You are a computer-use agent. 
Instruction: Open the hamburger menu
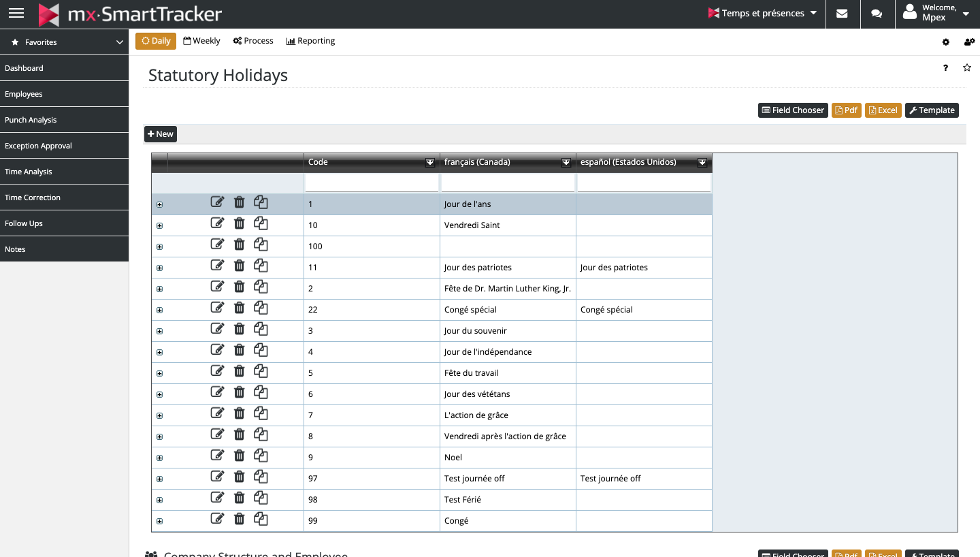16,14
